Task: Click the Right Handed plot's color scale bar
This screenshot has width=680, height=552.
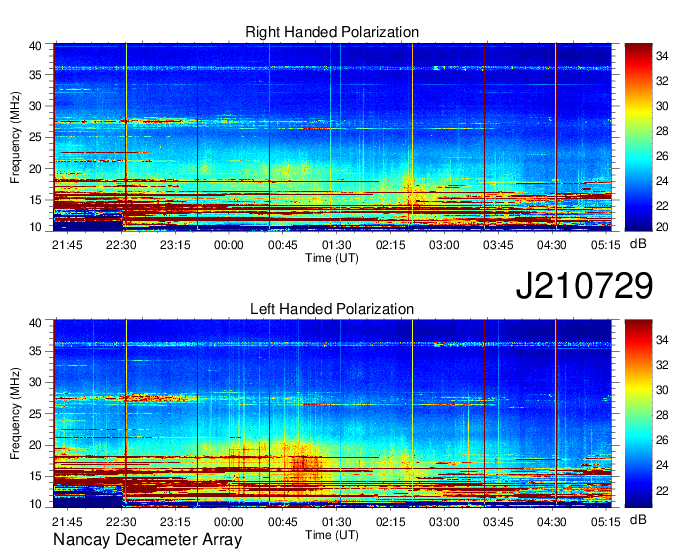Action: pos(638,137)
